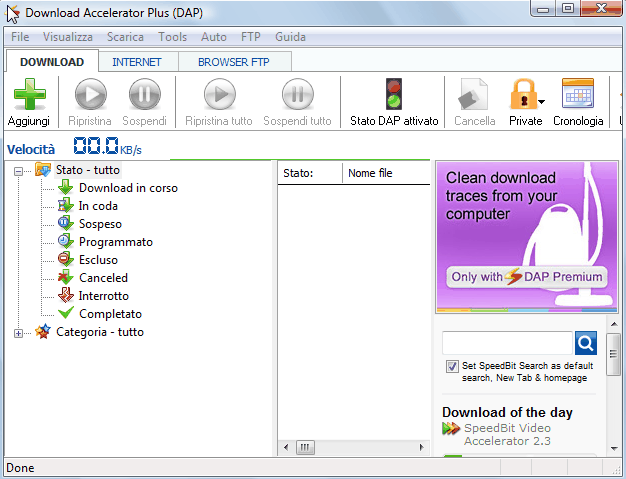Click the side panel scroll down arrow
626x479 pixels.
coord(614,449)
